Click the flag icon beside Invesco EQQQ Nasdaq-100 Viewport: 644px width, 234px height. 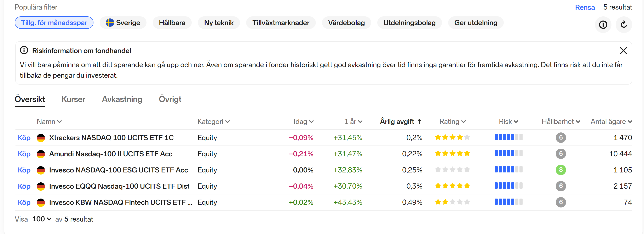(x=41, y=186)
